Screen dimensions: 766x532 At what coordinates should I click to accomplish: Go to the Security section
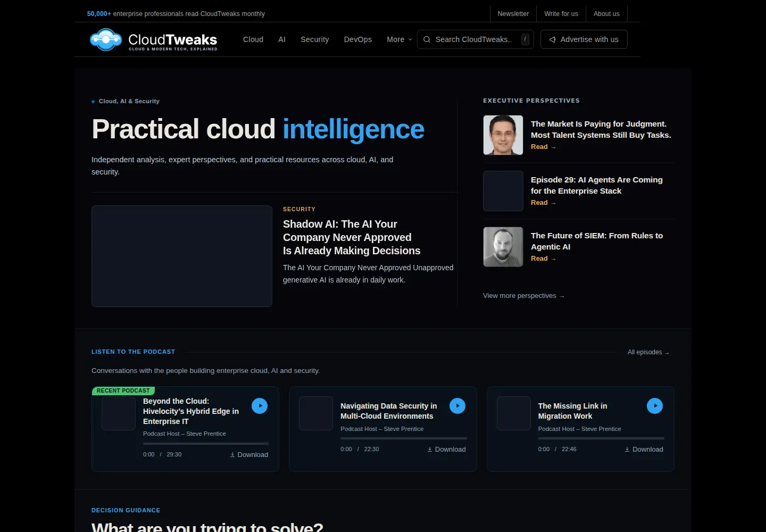pyautogui.click(x=314, y=39)
